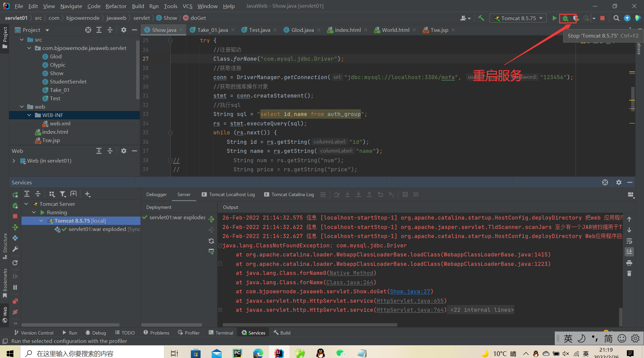Open View Breakpoints red circles icon
The image size is (644, 358).
tap(15, 301)
